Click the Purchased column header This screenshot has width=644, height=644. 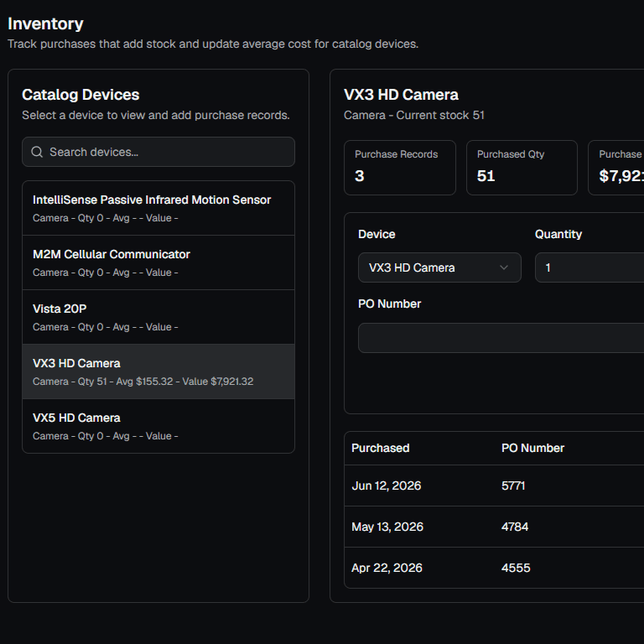click(x=381, y=448)
